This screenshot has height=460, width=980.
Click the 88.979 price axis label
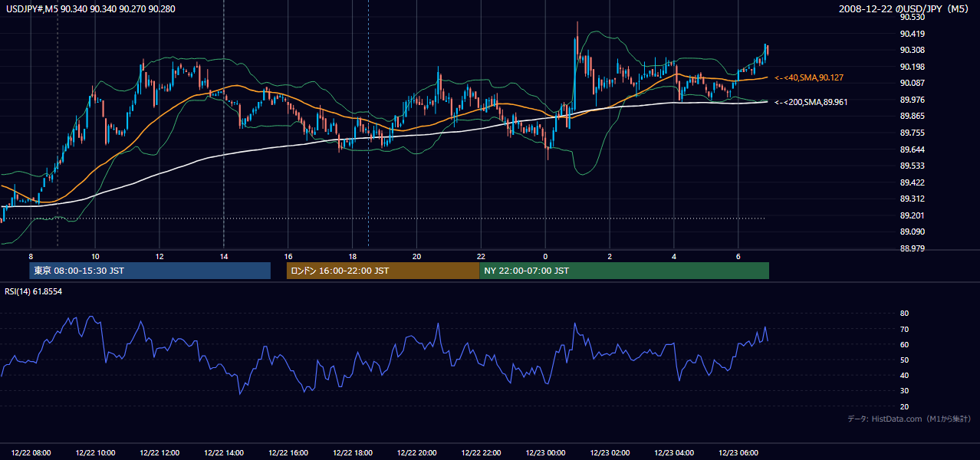click(913, 248)
